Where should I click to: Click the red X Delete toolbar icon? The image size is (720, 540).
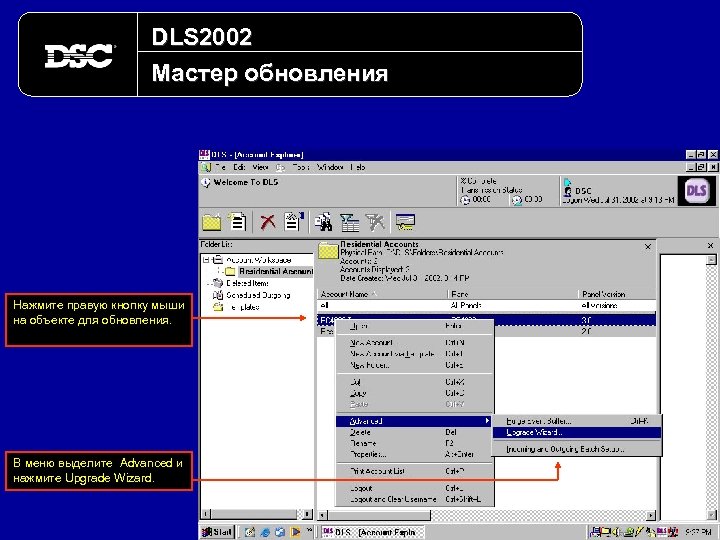[268, 222]
